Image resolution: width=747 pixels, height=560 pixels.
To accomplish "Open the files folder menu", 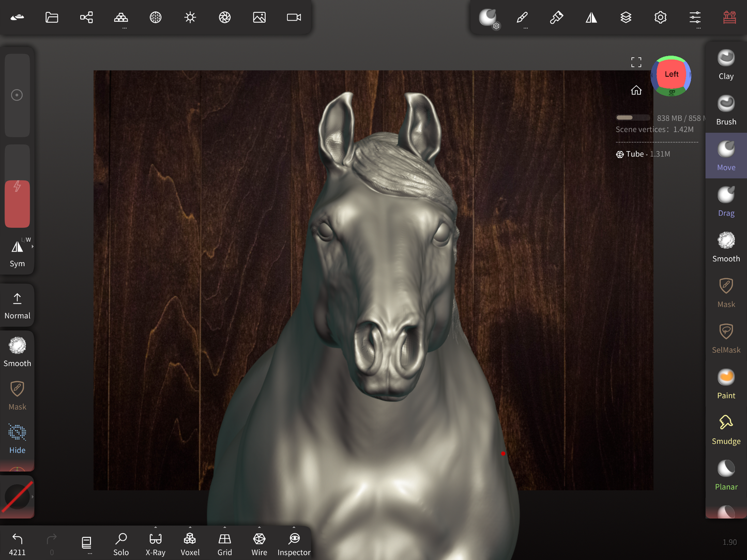I will coord(52,18).
